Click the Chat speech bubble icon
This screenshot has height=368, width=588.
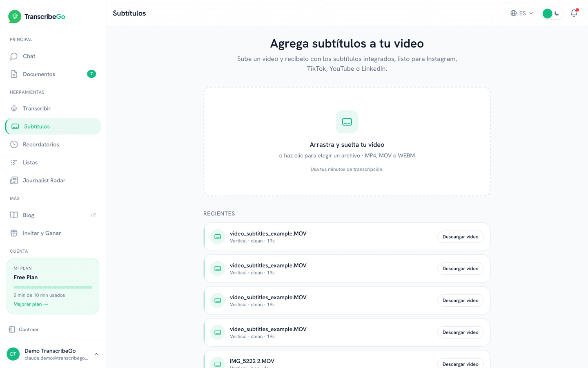tap(14, 56)
